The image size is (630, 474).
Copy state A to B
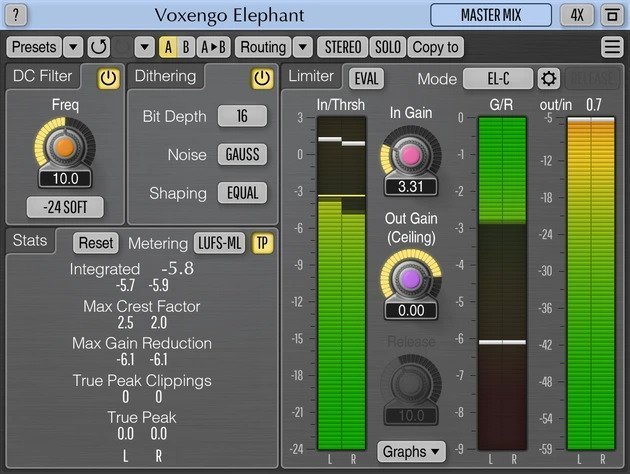pyautogui.click(x=212, y=47)
